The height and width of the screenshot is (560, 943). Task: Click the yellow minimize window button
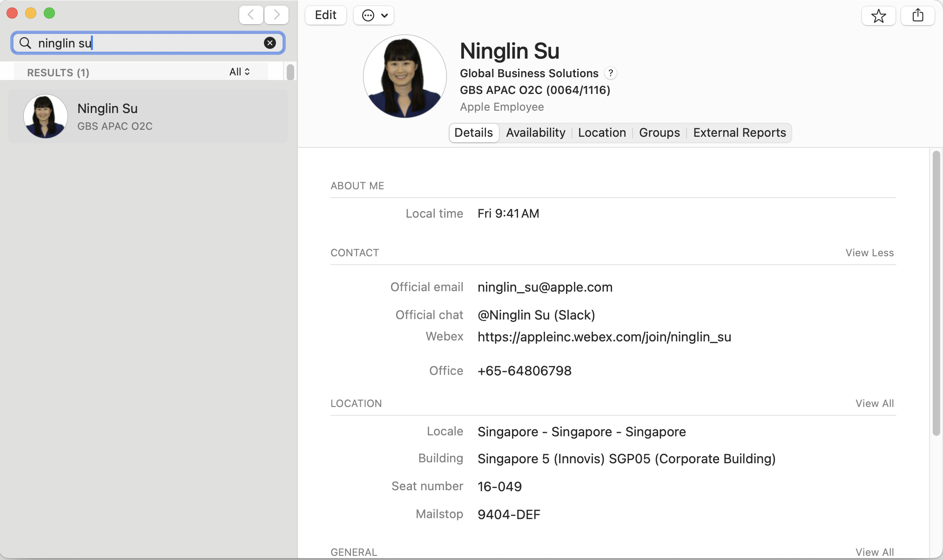pos(31,13)
